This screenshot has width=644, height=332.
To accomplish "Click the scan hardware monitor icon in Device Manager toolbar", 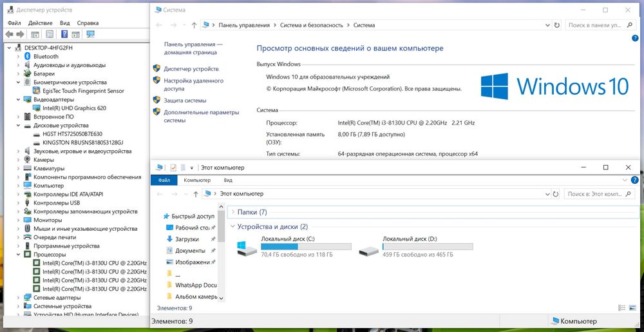I will [91, 34].
